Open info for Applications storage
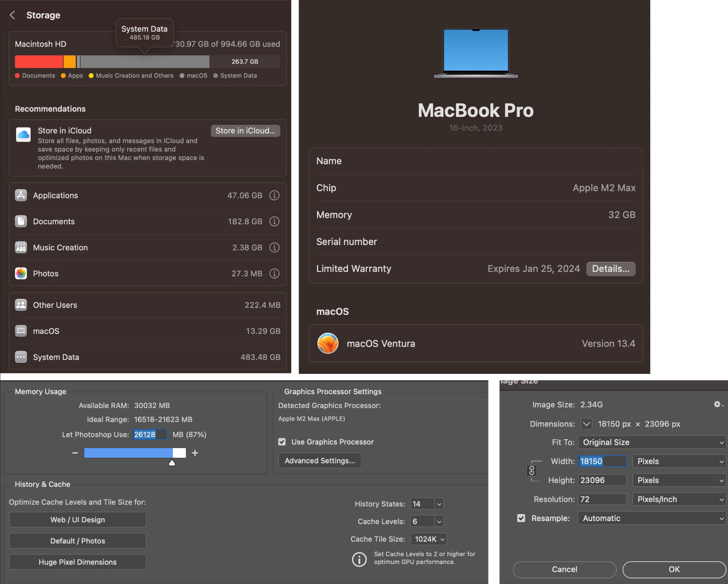728x584 pixels. [274, 196]
